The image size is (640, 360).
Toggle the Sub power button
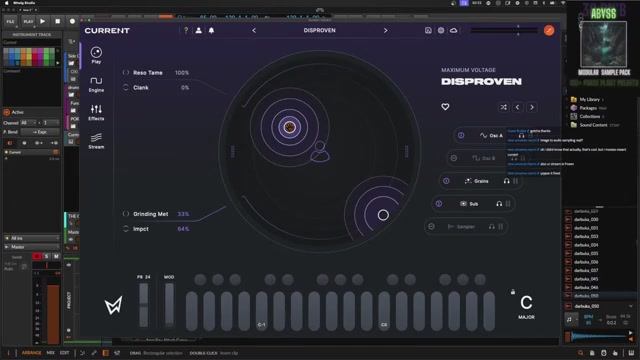439,204
